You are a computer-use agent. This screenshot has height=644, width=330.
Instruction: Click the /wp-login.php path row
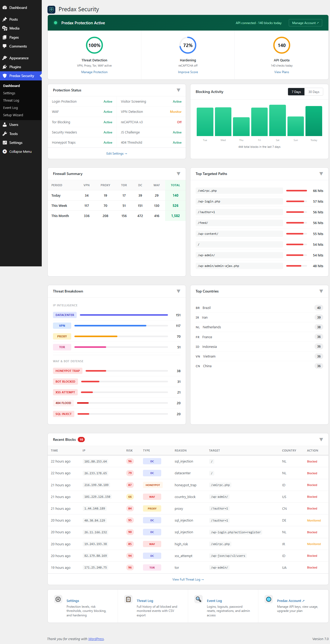pyautogui.click(x=259, y=201)
